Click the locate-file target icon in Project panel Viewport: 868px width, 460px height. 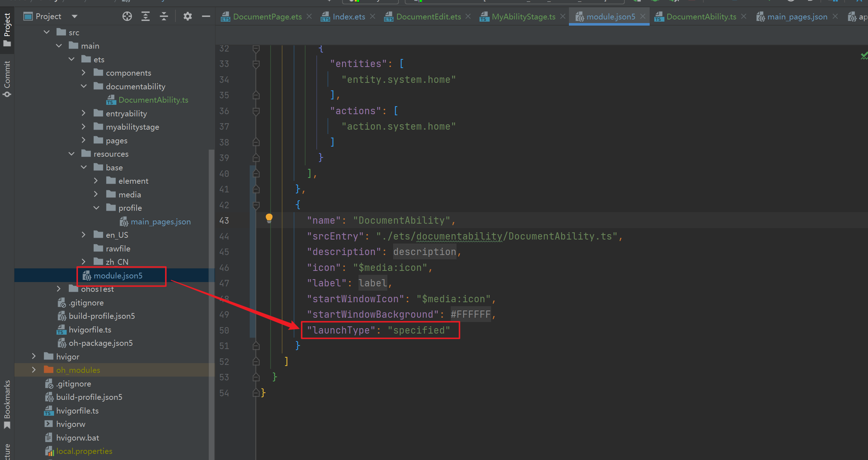point(127,16)
